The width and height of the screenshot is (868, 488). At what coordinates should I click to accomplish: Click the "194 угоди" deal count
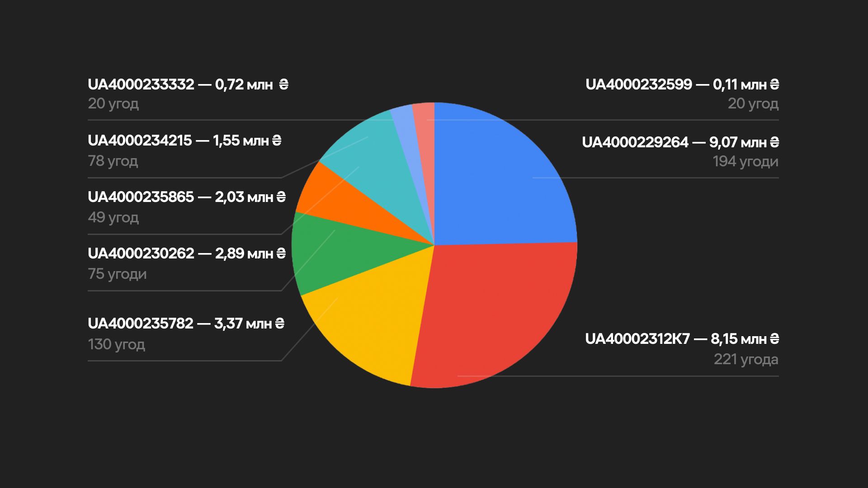pyautogui.click(x=745, y=161)
